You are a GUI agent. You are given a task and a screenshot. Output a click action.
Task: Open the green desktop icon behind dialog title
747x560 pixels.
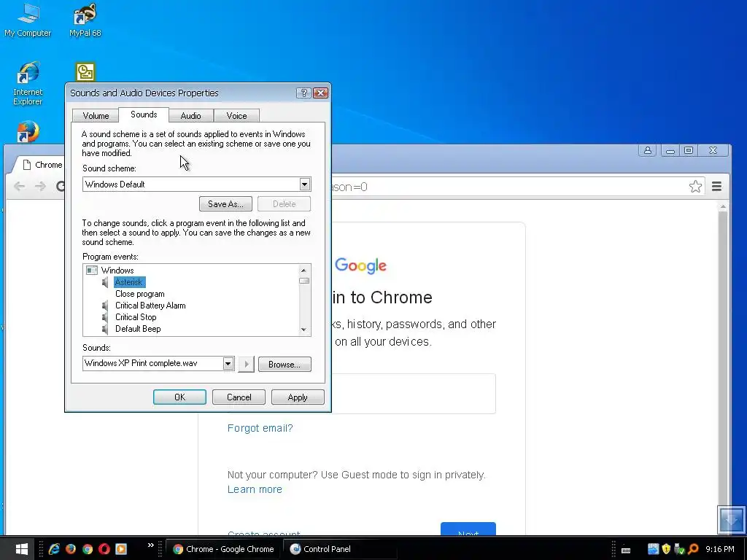point(85,72)
